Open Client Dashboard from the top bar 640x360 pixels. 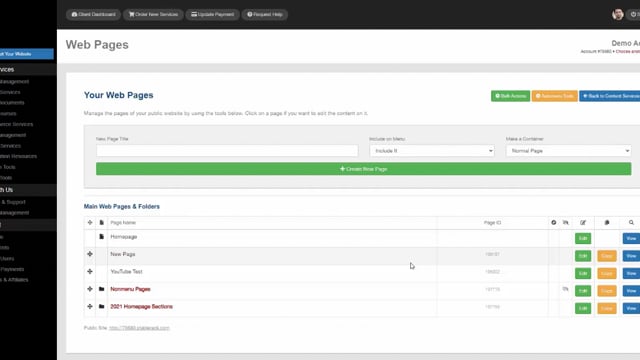(93, 14)
